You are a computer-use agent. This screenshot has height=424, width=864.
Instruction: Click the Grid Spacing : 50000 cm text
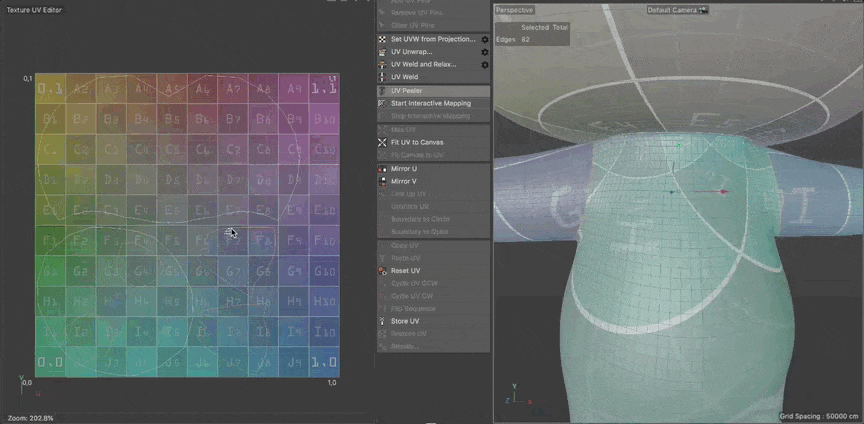pyautogui.click(x=819, y=416)
